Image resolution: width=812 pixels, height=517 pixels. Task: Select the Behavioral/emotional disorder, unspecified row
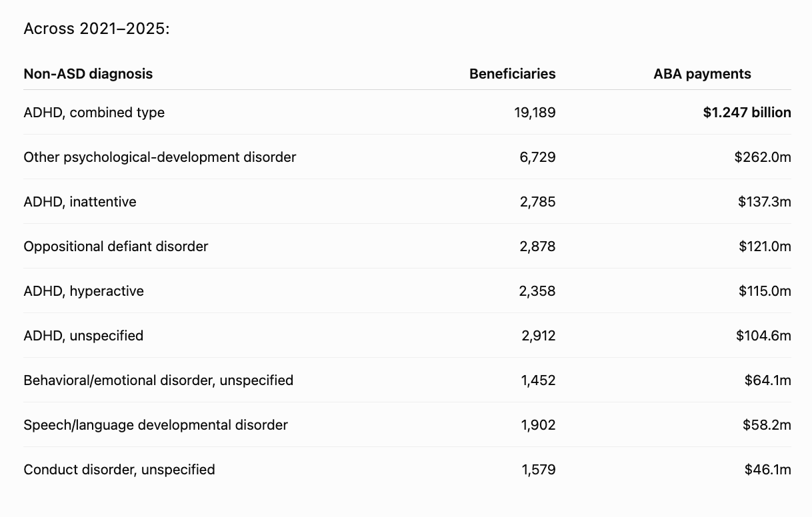[407, 380]
